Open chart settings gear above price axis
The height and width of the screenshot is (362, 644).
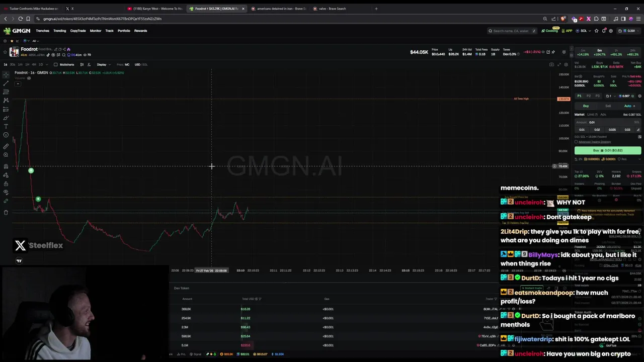coord(566,64)
